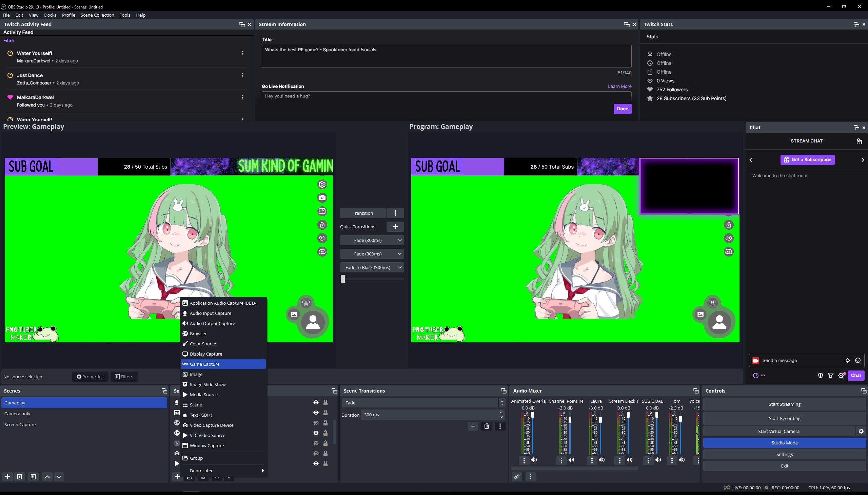Click the lock icon on the preview overlay
Screen dimensions: 868x495
coord(322,225)
